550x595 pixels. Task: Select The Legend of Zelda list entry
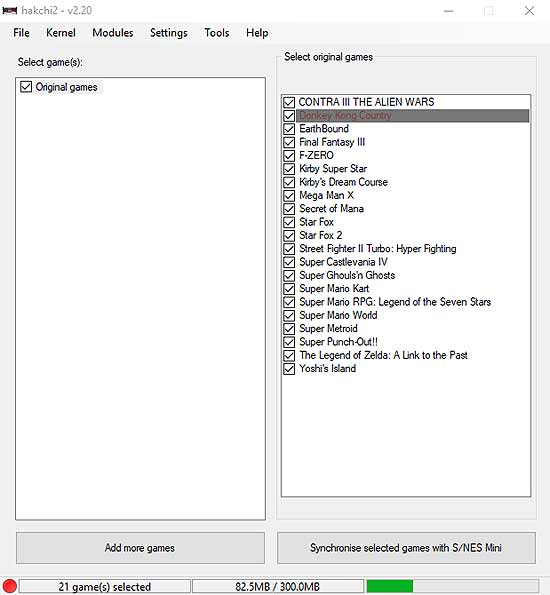coord(383,355)
